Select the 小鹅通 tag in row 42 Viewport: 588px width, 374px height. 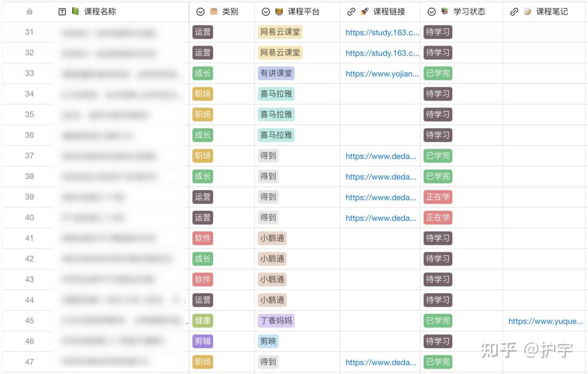(272, 259)
